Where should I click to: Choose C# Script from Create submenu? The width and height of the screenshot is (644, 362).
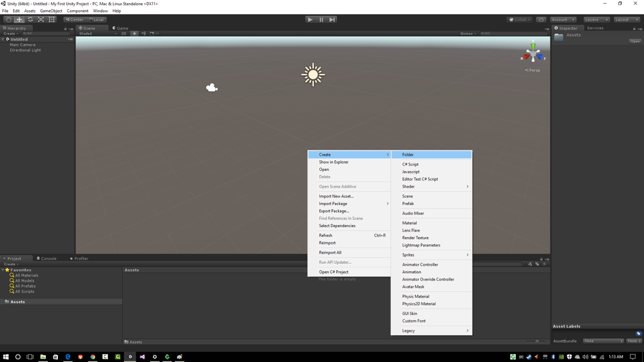pyautogui.click(x=432, y=164)
